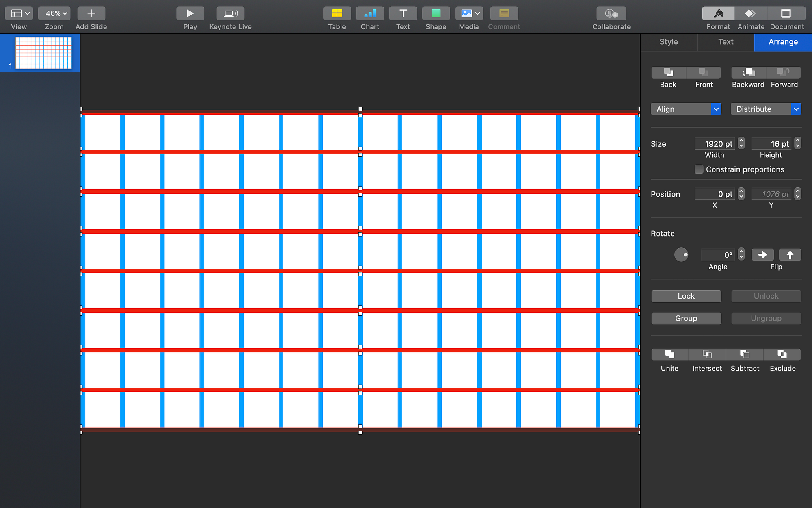Viewport: 812px width, 508px height.
Task: Open the Zoom percentage dropdown
Action: pyautogui.click(x=54, y=13)
